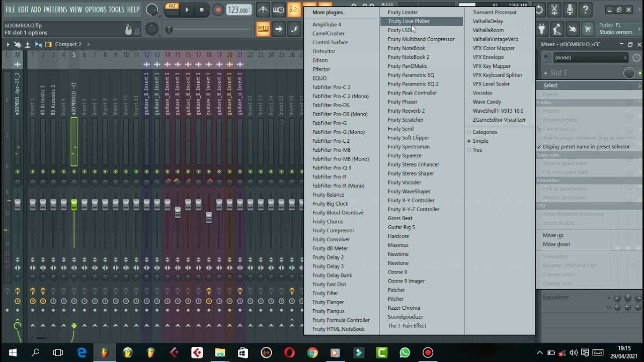Select the Tree view radio option
644x362 pixels.
[x=474, y=150]
